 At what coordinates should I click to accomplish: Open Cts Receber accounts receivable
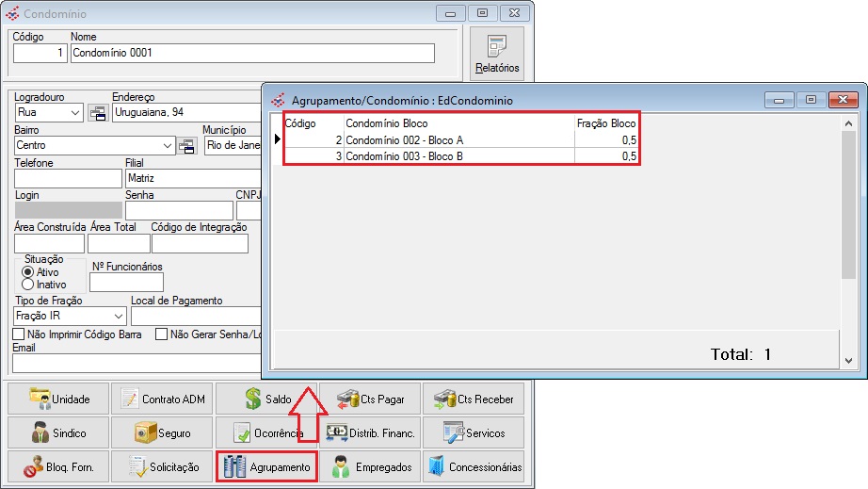pyautogui.click(x=473, y=399)
